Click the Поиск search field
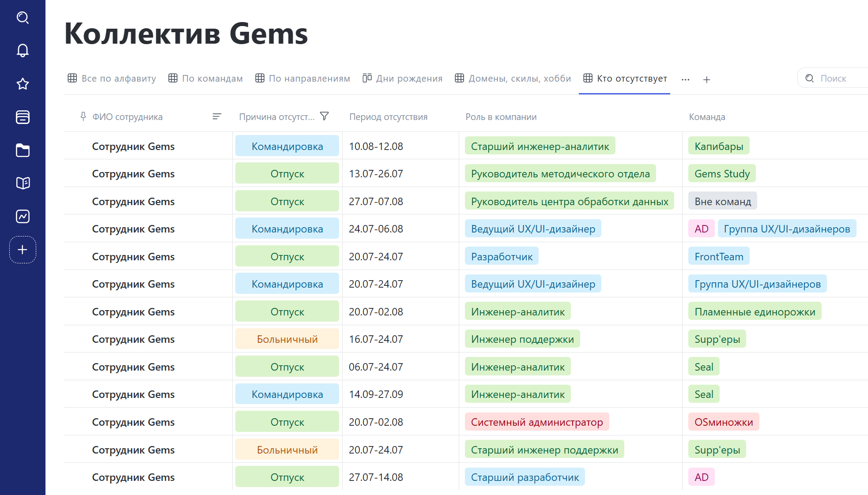Screen dimensions: 868x495 [834, 79]
